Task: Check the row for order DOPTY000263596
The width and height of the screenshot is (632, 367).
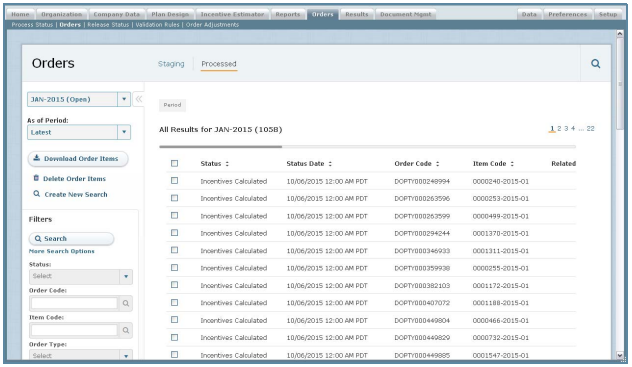Action: click(x=174, y=198)
